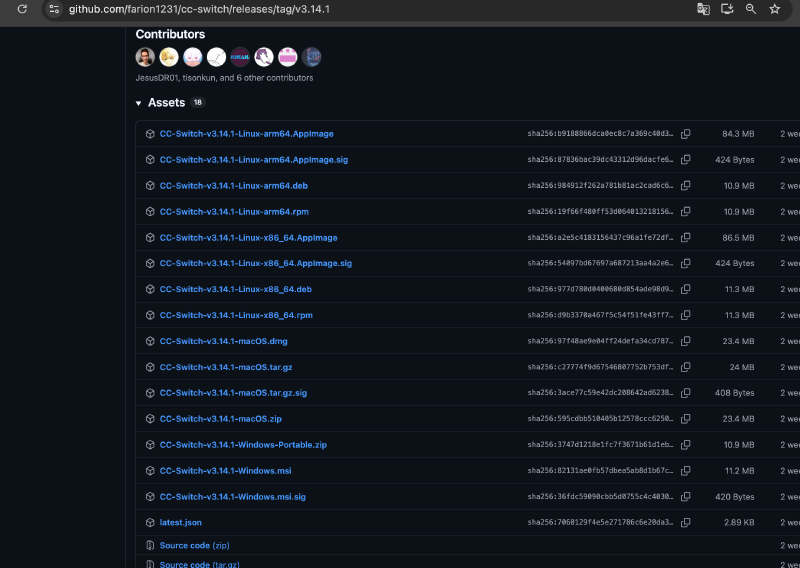Click the package icon beside latest.json
Viewport: 800px width, 568px height.
tap(150, 523)
